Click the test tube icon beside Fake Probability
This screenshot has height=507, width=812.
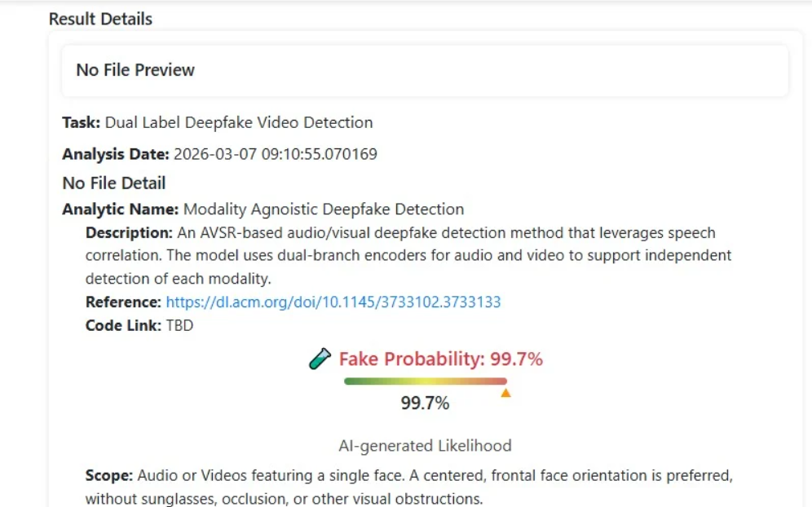320,359
